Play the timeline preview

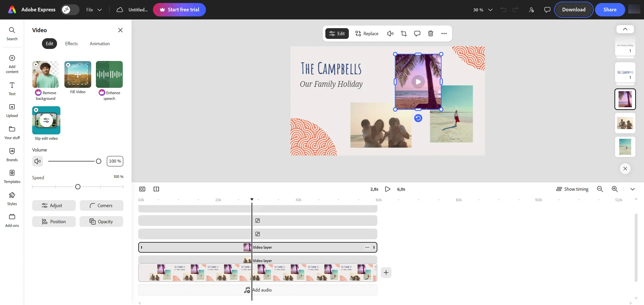(x=388, y=189)
